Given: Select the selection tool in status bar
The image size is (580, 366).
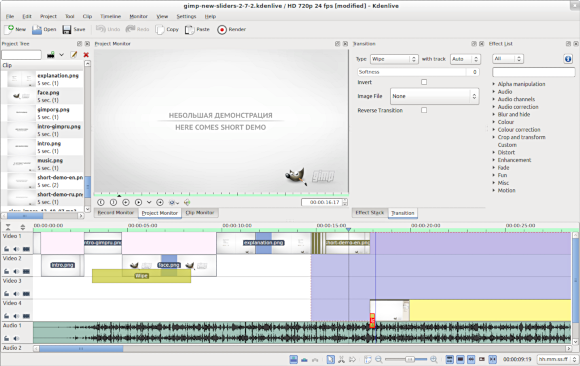Looking at the screenshot, I should pos(330,359).
